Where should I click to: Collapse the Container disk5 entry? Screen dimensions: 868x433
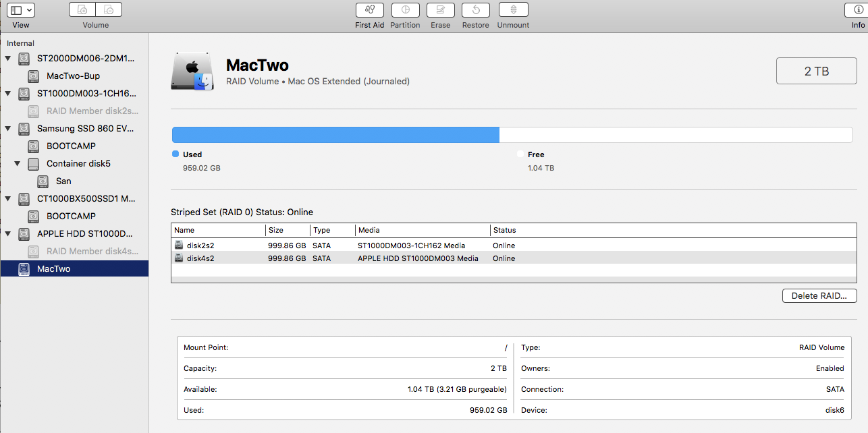tap(18, 164)
